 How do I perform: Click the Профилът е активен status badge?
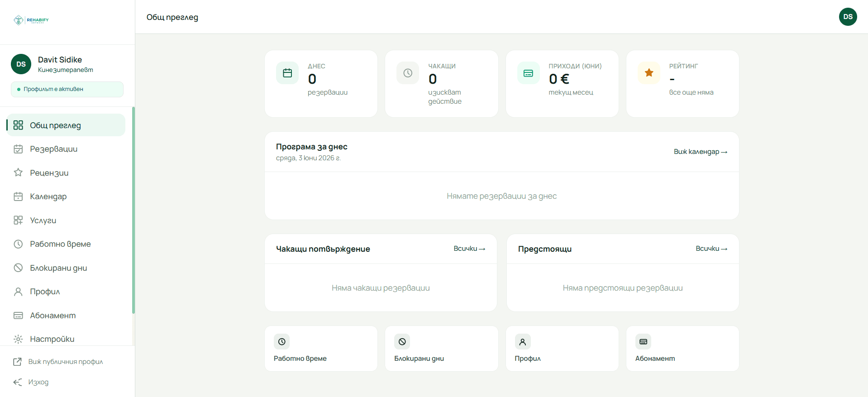coord(67,89)
